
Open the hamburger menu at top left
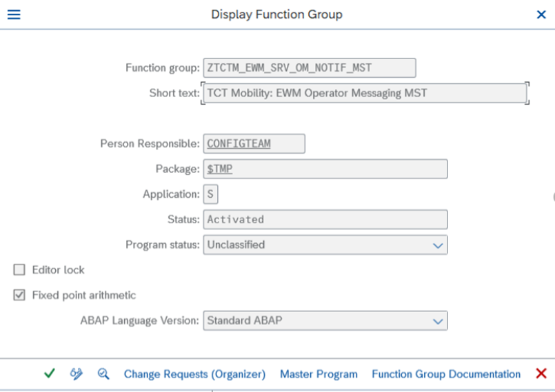pos(13,14)
